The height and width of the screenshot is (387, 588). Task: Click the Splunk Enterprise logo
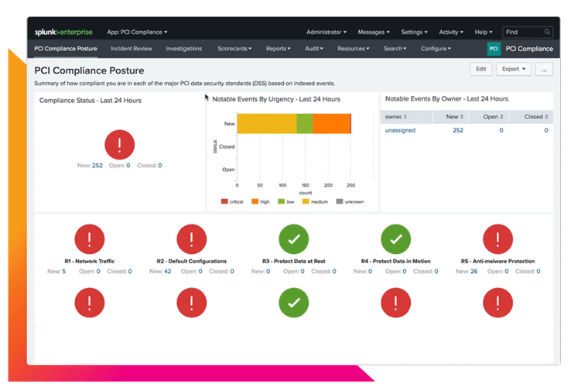(x=63, y=32)
